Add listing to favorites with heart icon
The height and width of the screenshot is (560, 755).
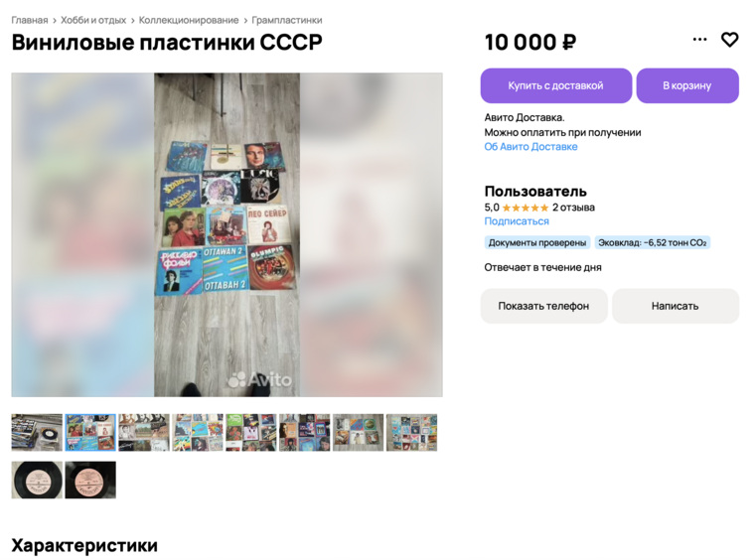coord(729,40)
